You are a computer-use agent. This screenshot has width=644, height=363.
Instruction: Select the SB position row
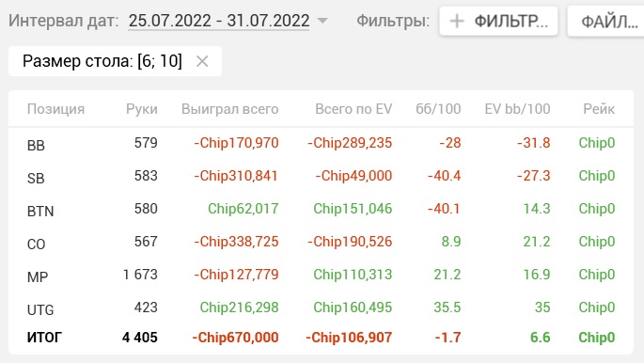(321, 176)
